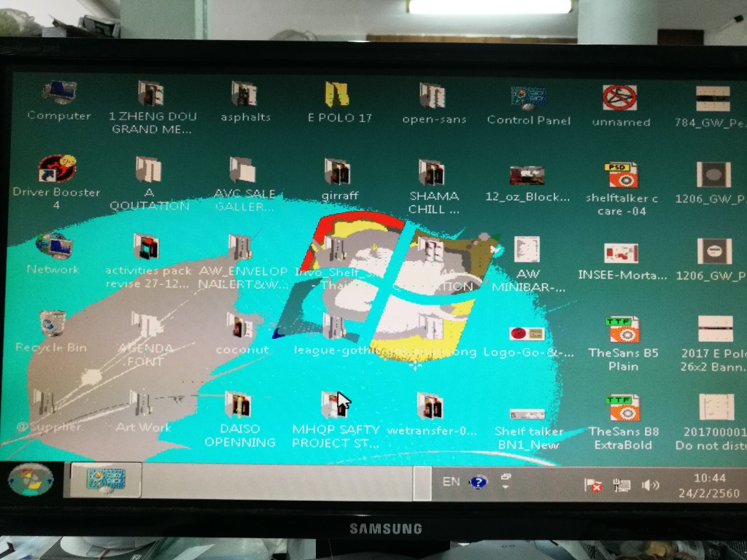Open the AGENDA FONT folder
This screenshot has width=747, height=560.
point(146,324)
